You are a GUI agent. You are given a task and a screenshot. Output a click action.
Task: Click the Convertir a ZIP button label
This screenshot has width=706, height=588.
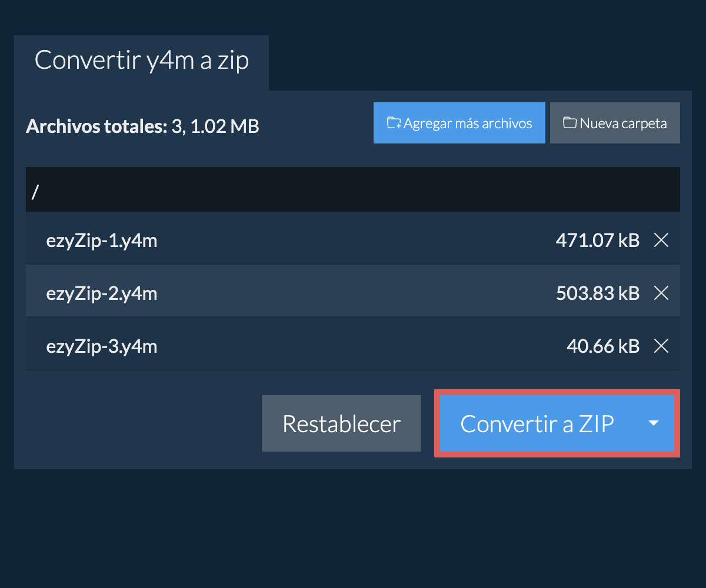point(537,423)
